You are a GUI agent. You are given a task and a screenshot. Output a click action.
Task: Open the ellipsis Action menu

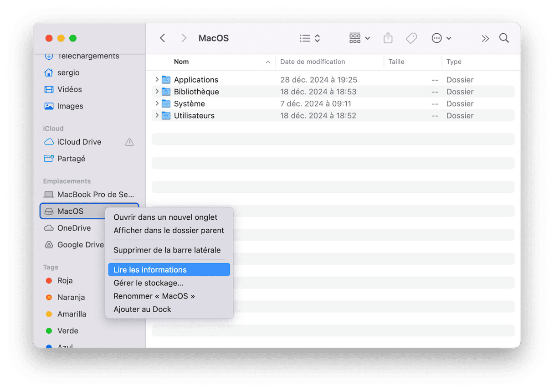coord(441,38)
